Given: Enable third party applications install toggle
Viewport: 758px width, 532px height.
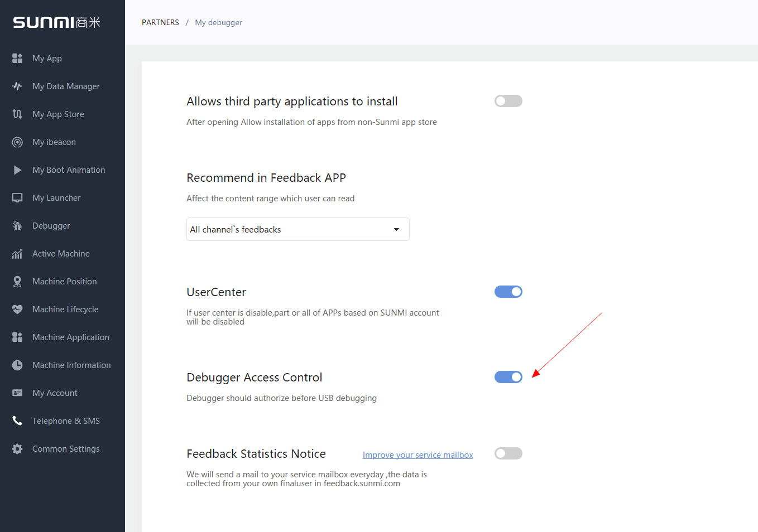Looking at the screenshot, I should pos(508,101).
